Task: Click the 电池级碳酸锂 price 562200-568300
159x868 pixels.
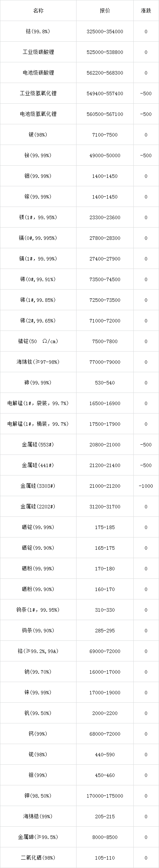Action: pyautogui.click(x=105, y=73)
